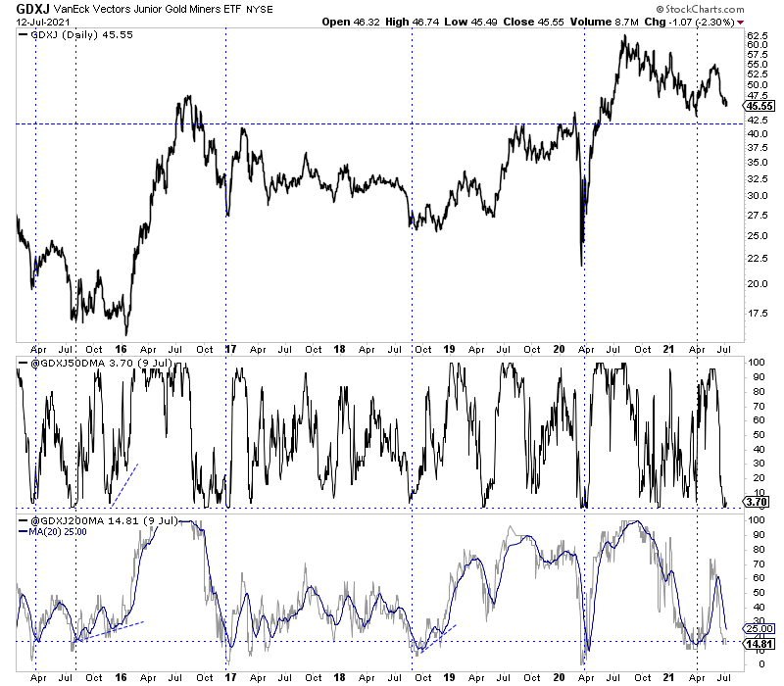Click 'VanEck Vectors Junior Gold Miners ETF' name
This screenshot has height=686, width=784.
[148, 9]
